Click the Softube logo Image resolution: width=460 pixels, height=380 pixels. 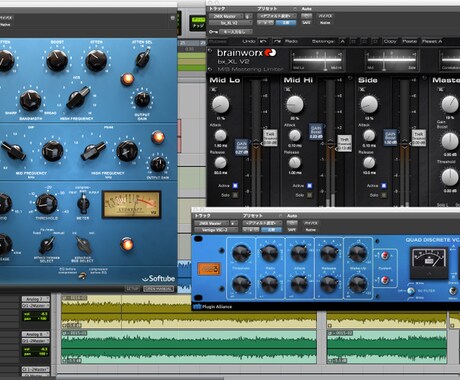click(158, 278)
